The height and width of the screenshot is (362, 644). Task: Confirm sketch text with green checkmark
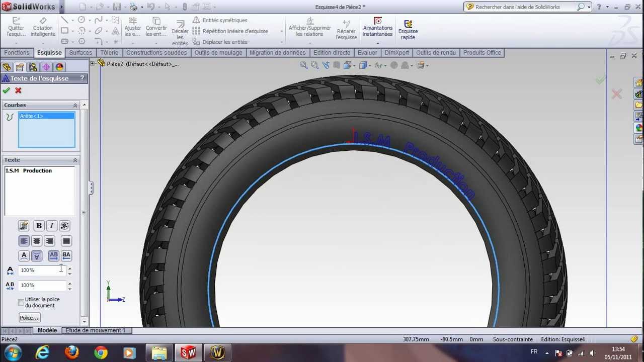click(6, 90)
